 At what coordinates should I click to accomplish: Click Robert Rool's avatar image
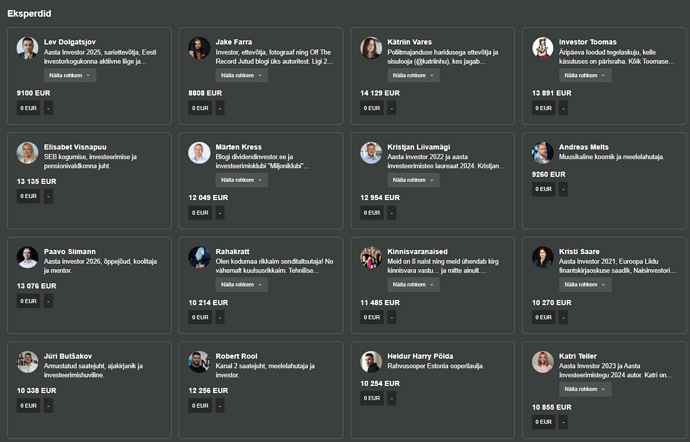point(199,362)
